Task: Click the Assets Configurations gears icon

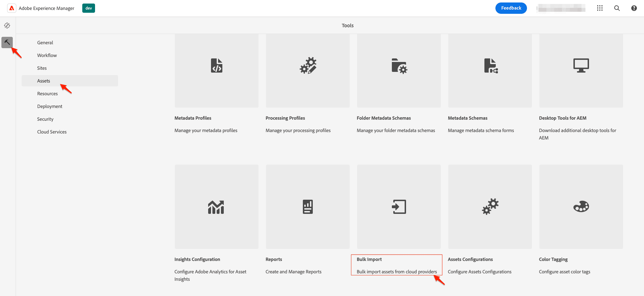Action: coord(490,206)
